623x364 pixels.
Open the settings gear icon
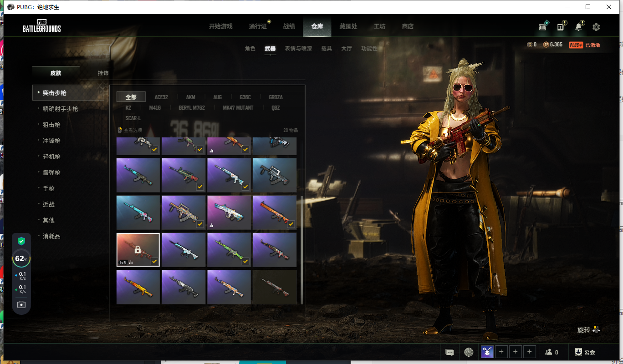click(596, 27)
